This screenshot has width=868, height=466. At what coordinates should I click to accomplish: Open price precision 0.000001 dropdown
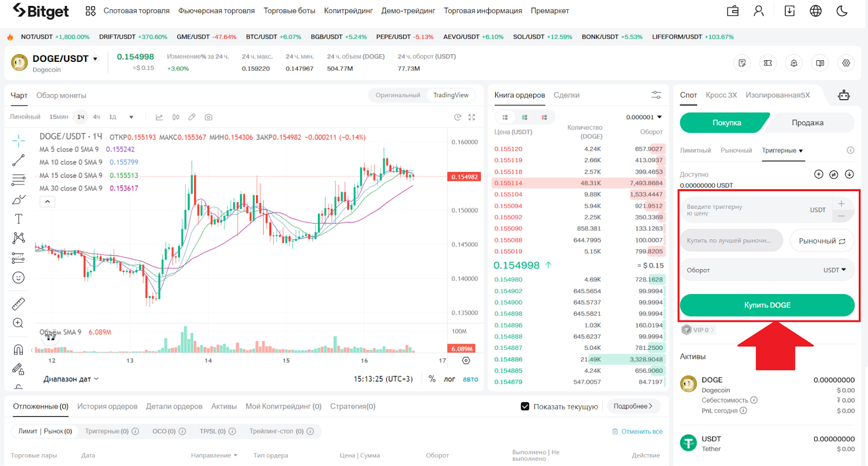[x=644, y=117]
